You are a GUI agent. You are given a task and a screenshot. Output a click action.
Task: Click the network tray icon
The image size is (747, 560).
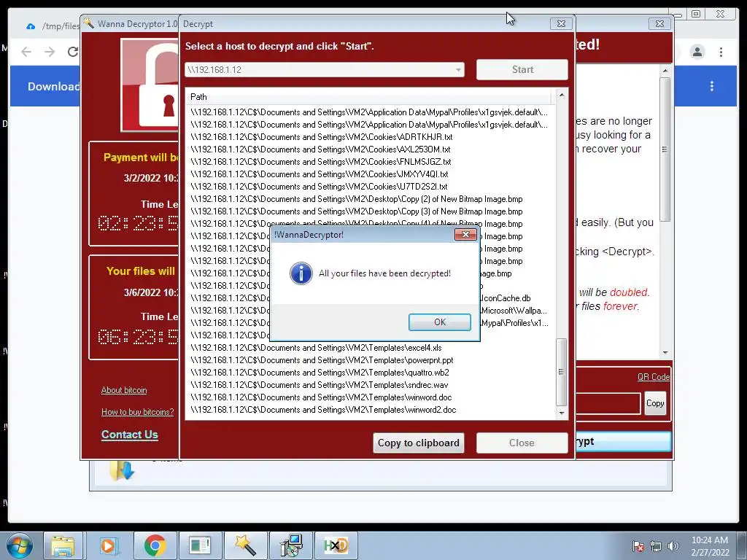pyautogui.click(x=656, y=546)
